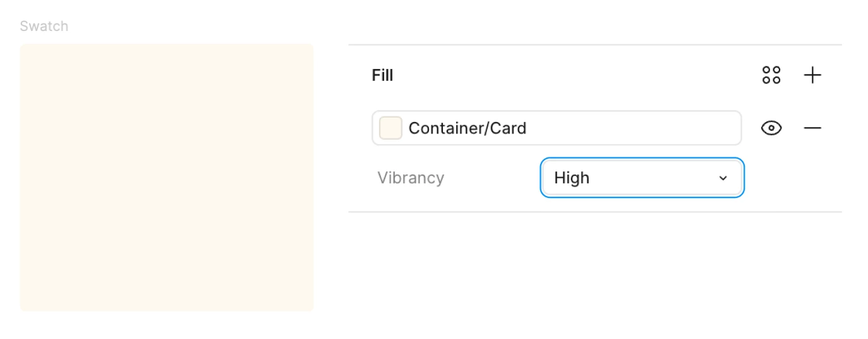The width and height of the screenshot is (868, 339).
Task: Delete the fill row via minus button
Action: tap(812, 128)
